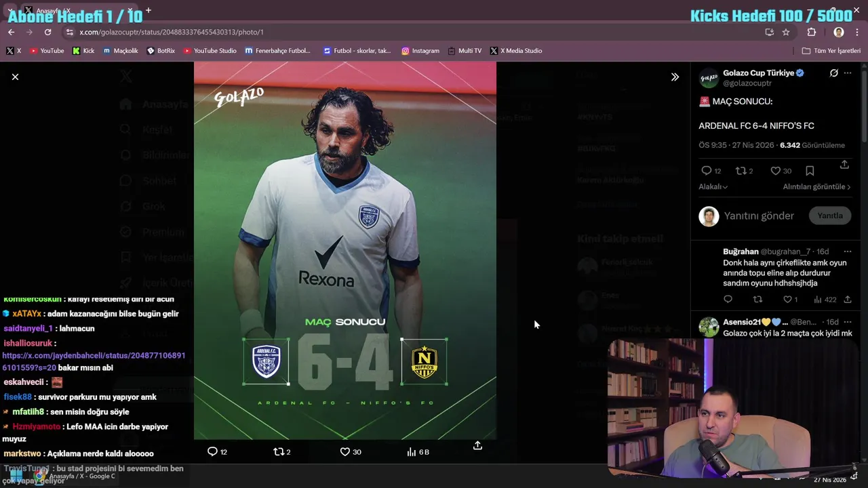Repost Buğrahan's comment
The image size is (868, 488).
click(x=758, y=300)
